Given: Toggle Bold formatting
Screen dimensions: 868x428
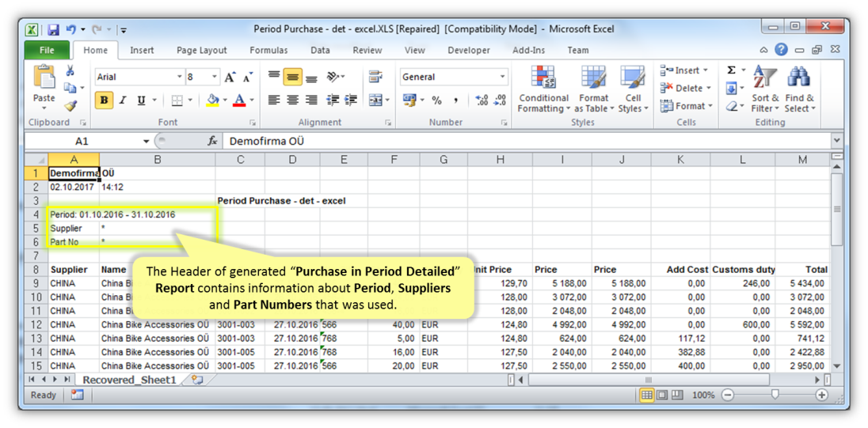Looking at the screenshot, I should click(104, 100).
